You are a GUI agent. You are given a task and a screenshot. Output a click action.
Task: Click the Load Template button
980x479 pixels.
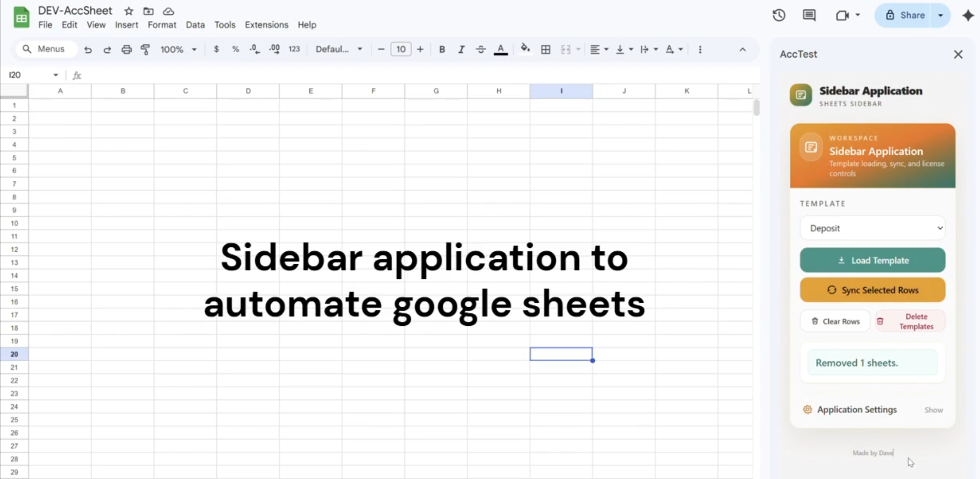coord(872,260)
